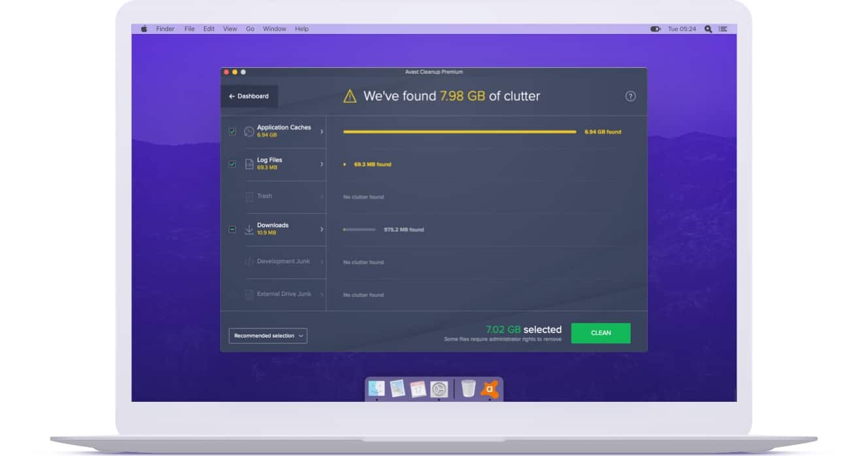Click the Log Files document icon

click(249, 164)
